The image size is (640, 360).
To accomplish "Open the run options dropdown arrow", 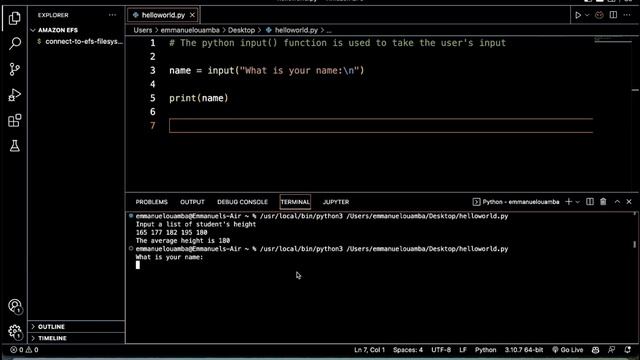I will (x=587, y=15).
